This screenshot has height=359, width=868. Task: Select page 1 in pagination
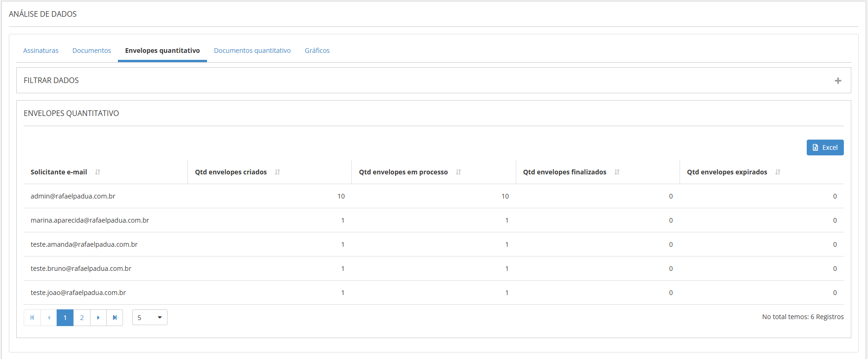(65, 318)
